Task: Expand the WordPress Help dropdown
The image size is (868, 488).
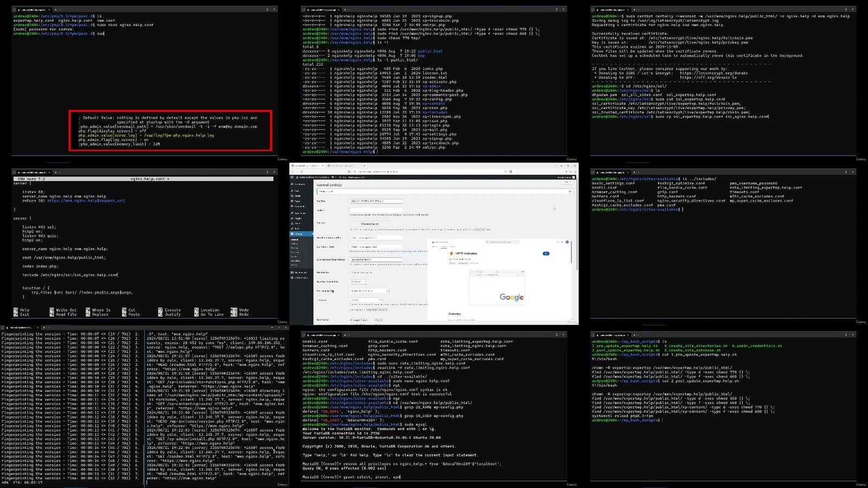Action: pyautogui.click(x=567, y=182)
